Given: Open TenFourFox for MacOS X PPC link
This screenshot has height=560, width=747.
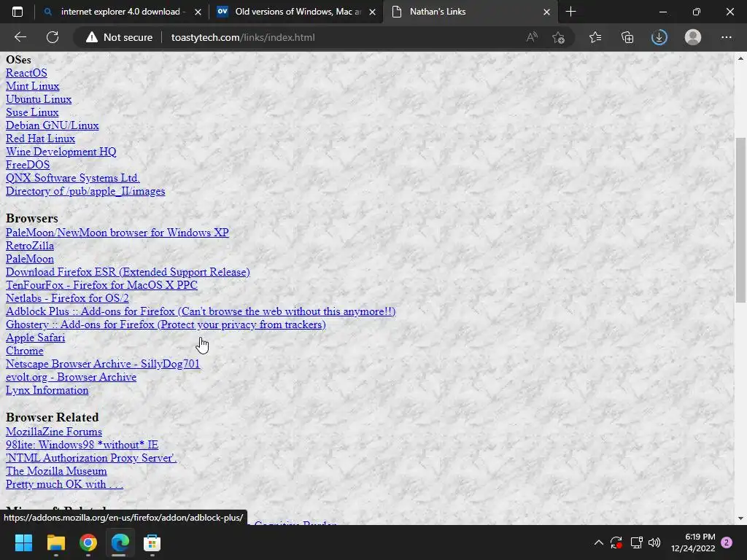Looking at the screenshot, I should click(x=101, y=285).
